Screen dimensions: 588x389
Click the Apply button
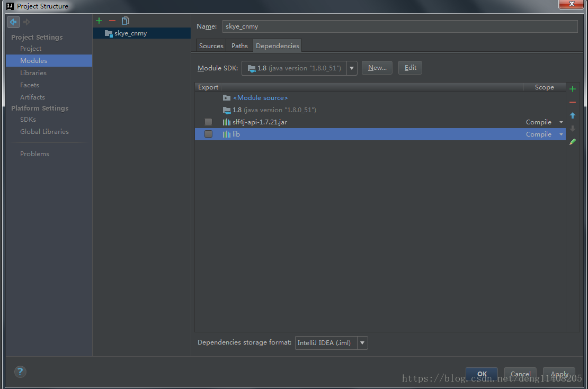[559, 374]
